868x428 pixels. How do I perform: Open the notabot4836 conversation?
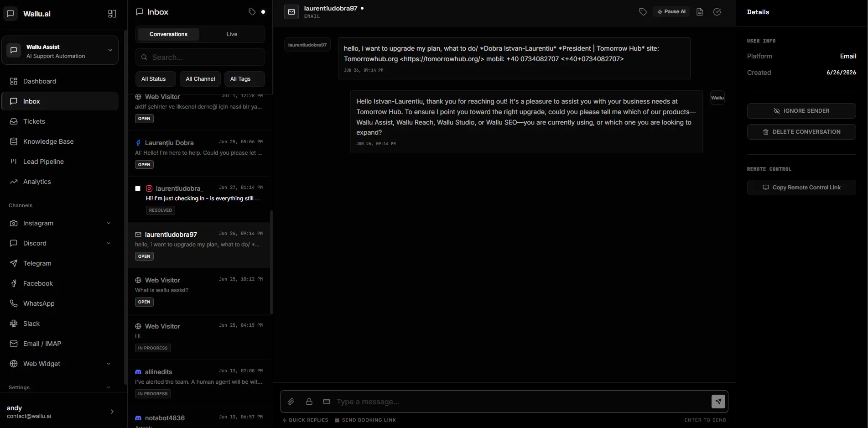(199, 418)
